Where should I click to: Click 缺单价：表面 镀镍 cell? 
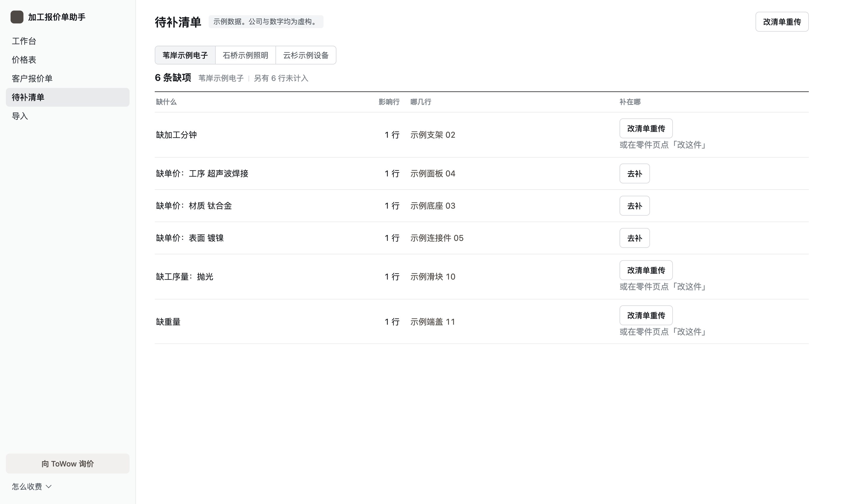coord(190,238)
